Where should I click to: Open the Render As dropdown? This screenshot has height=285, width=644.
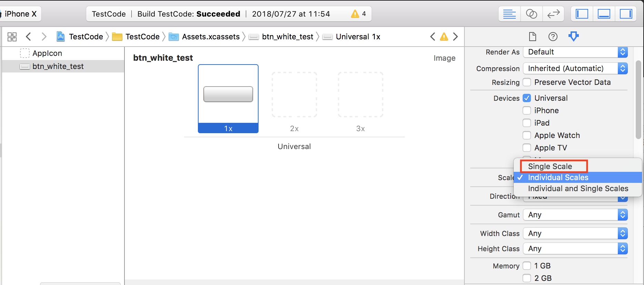[x=575, y=52]
